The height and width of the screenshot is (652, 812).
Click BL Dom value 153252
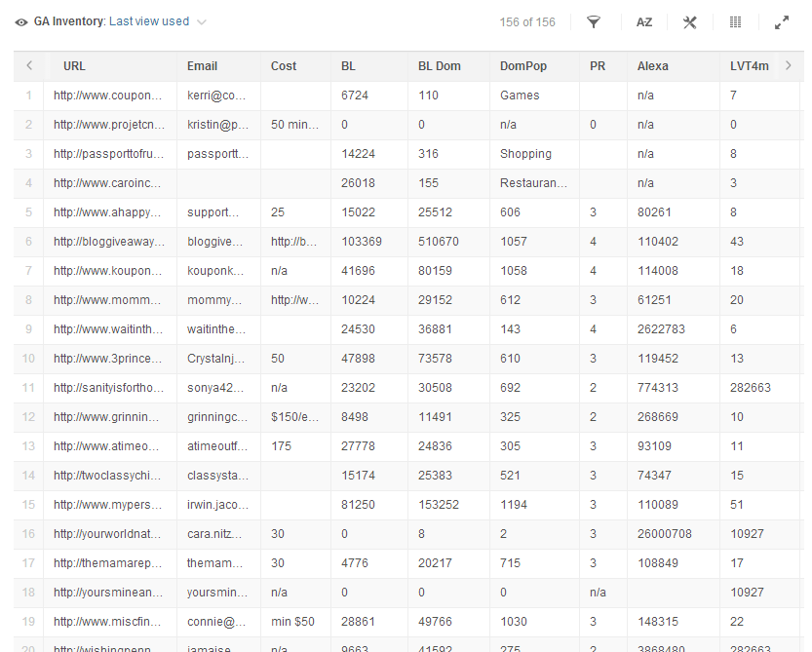click(x=439, y=505)
